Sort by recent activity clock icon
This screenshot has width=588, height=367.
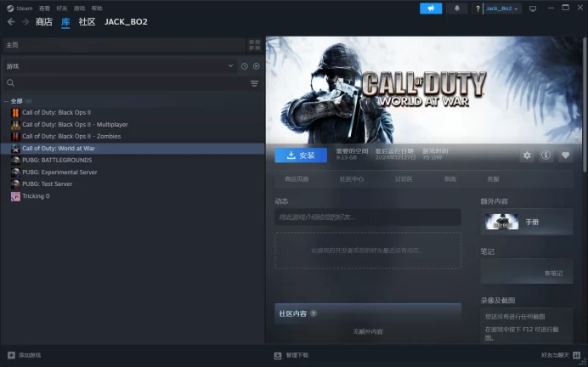click(x=245, y=66)
